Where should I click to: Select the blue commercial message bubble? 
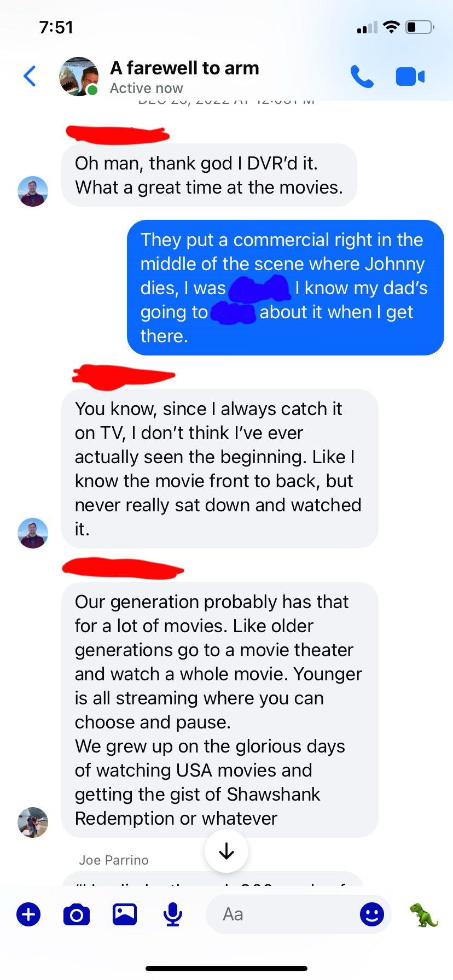pyautogui.click(x=286, y=288)
